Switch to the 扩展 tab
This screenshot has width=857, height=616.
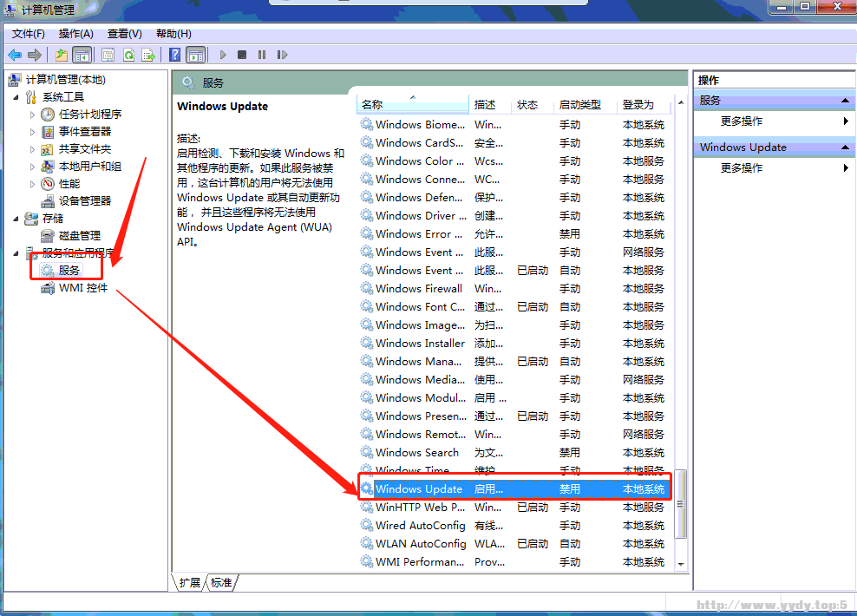190,583
